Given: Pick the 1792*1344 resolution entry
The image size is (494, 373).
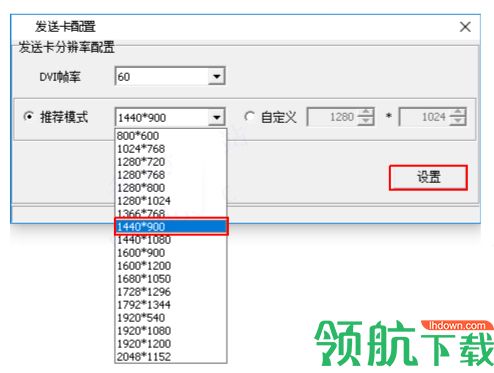Looking at the screenshot, I should click(x=171, y=305).
